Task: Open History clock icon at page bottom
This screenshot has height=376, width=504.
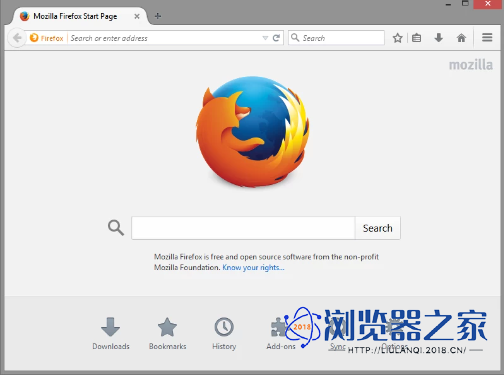Action: pos(224,327)
